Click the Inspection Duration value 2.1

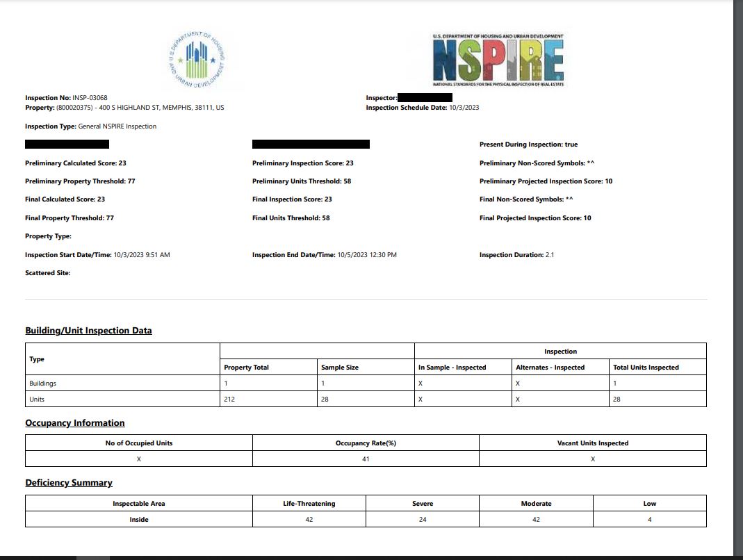pyautogui.click(x=550, y=255)
